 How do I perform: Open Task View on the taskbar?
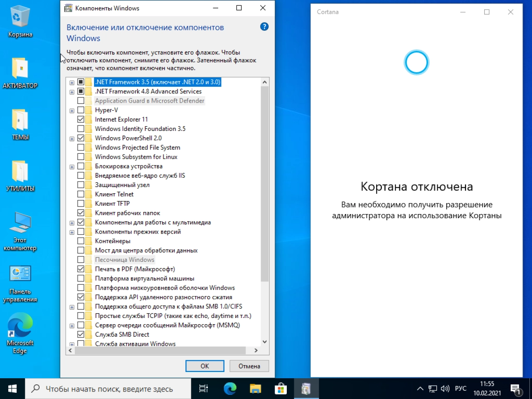click(203, 389)
